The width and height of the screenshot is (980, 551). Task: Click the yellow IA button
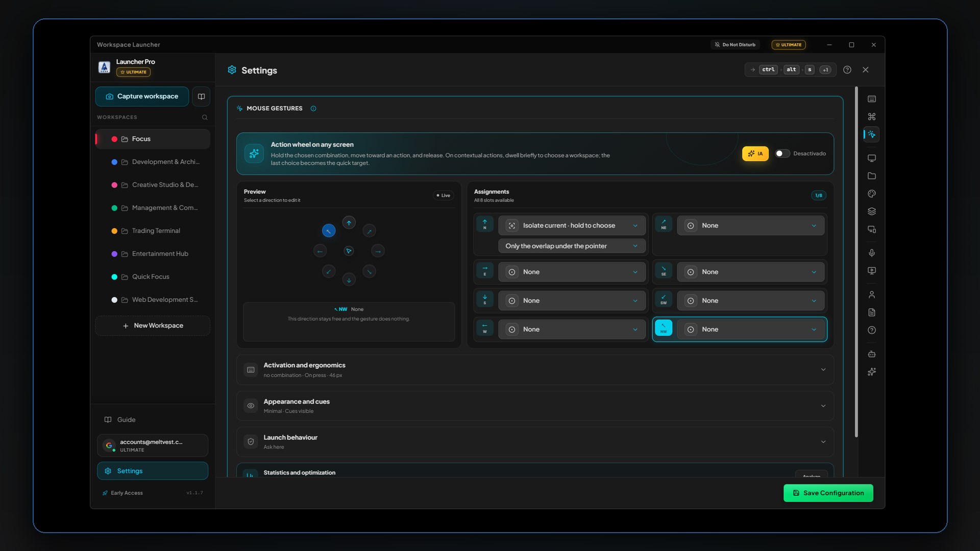pos(755,154)
